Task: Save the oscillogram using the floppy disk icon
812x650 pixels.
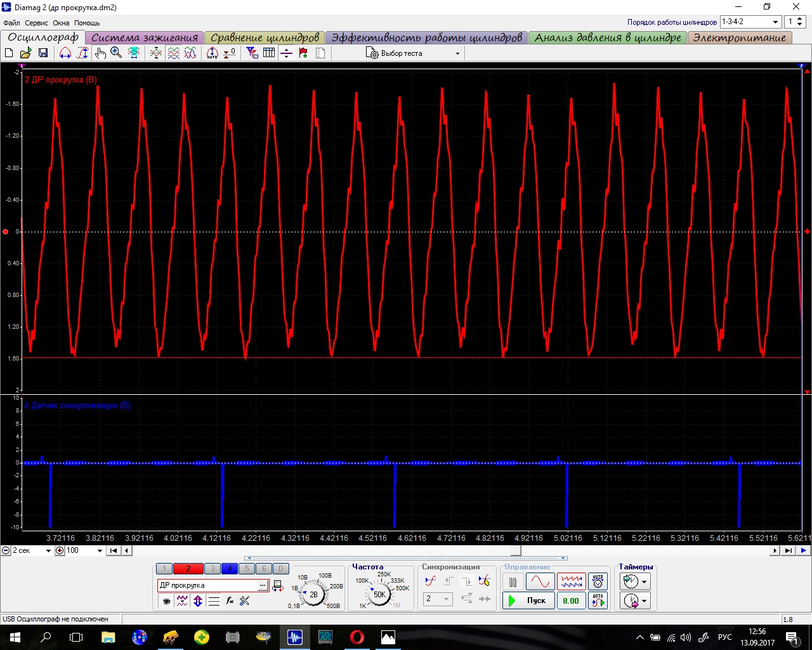Action: tap(43, 53)
